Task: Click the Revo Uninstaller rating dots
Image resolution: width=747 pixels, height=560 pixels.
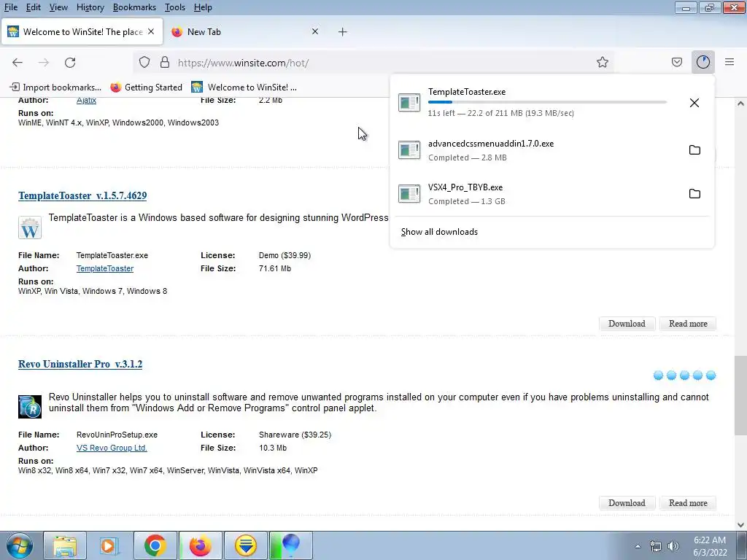Action: [684, 376]
